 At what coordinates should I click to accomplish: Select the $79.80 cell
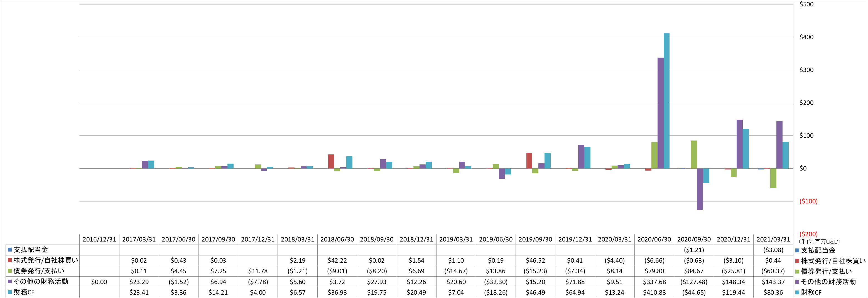654,271
